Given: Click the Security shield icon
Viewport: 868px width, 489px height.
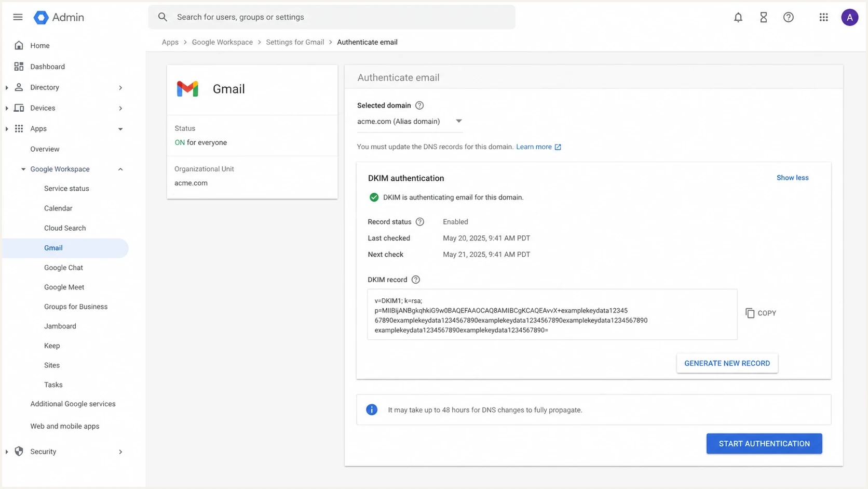Looking at the screenshot, I should point(19,451).
